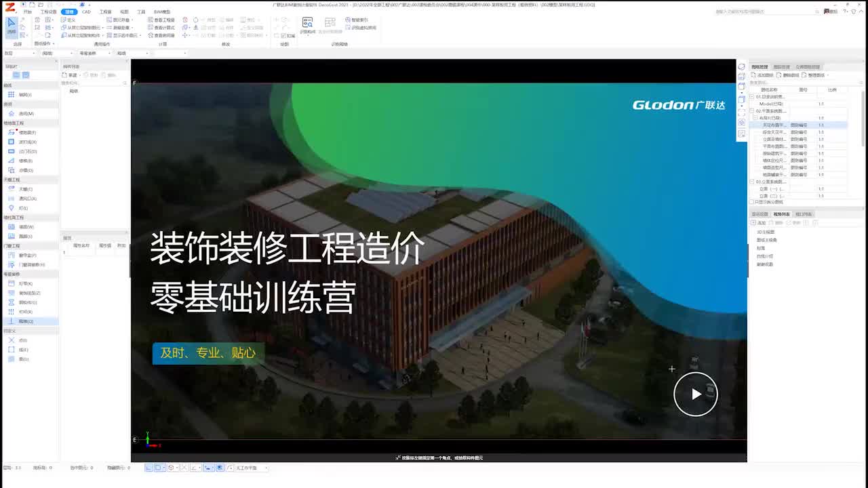Switch to the 显示设置 tab
The width and height of the screenshot is (868, 488).
click(x=760, y=214)
